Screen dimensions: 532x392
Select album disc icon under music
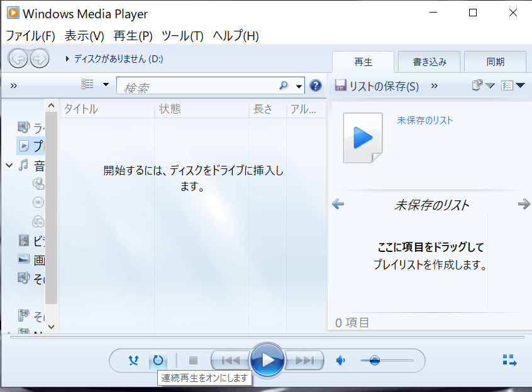pyautogui.click(x=38, y=202)
